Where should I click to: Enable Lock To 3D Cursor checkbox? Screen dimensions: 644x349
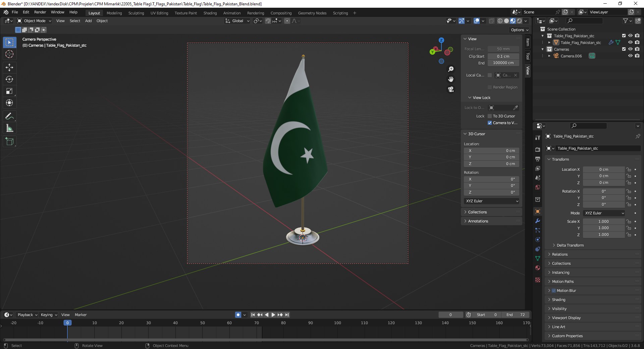pos(490,116)
